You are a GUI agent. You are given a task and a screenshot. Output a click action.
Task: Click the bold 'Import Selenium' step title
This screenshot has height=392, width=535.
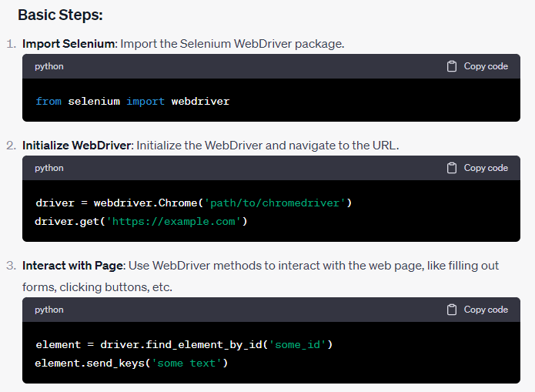tap(69, 44)
